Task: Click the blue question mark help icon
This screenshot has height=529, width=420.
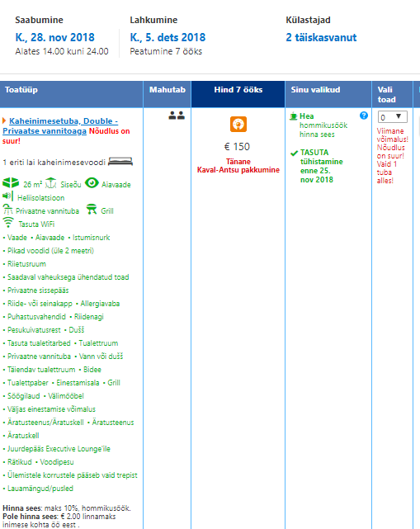Action: (364, 116)
